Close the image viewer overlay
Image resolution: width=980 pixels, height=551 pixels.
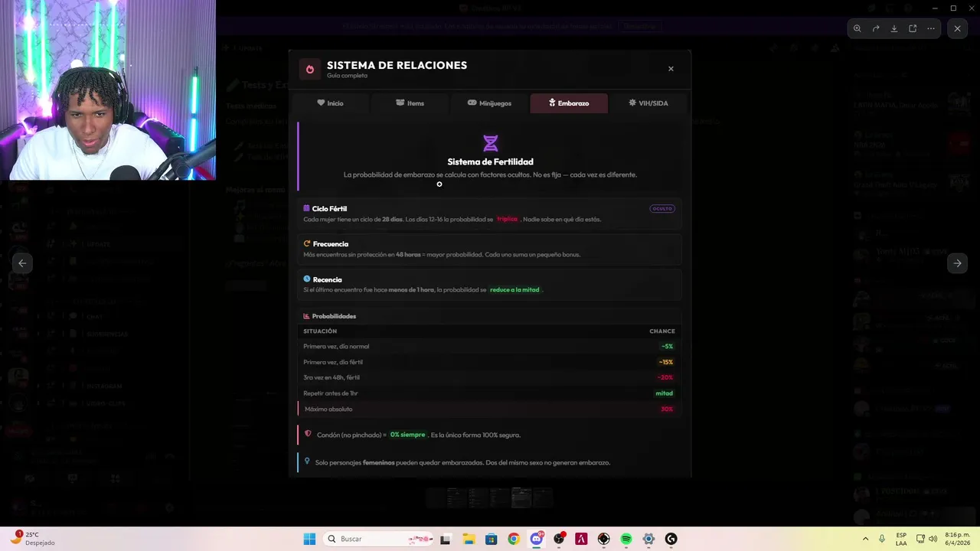pos(957,28)
